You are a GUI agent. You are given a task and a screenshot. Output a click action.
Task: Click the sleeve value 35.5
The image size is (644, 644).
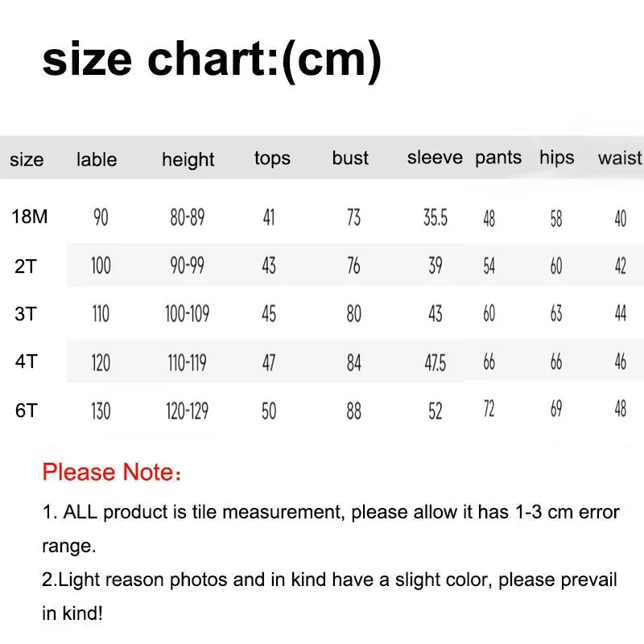pyautogui.click(x=436, y=217)
